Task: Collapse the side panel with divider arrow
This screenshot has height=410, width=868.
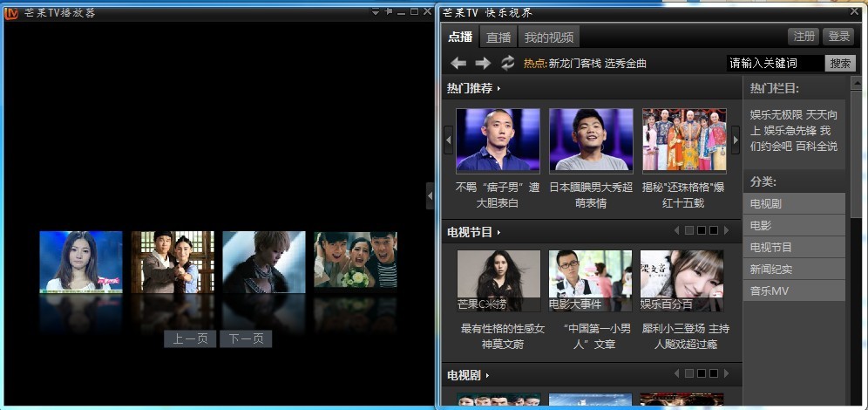Action: 430,196
